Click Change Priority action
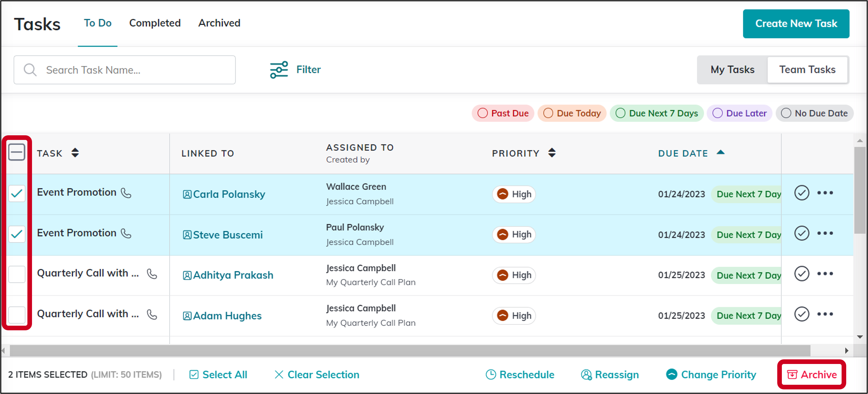 click(711, 375)
